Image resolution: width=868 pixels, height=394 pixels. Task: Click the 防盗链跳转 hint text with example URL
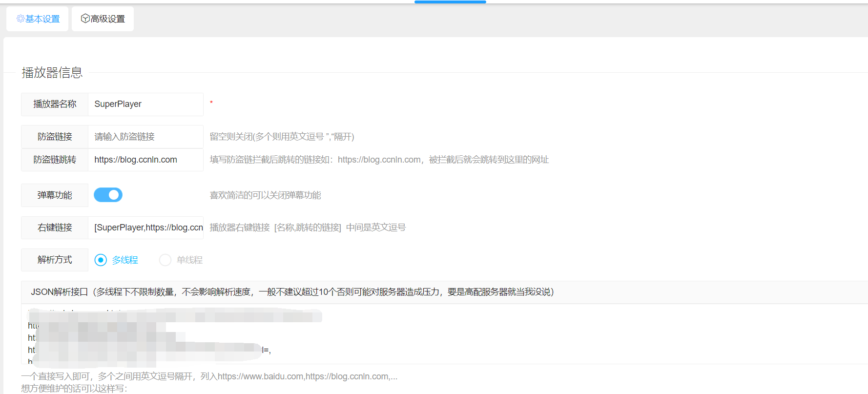379,160
